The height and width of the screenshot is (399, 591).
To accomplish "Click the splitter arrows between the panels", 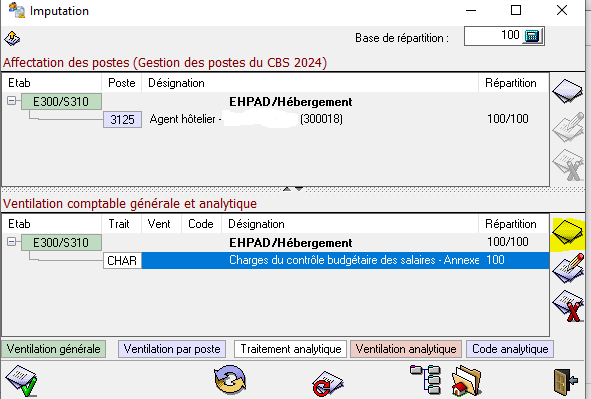I will [x=293, y=189].
